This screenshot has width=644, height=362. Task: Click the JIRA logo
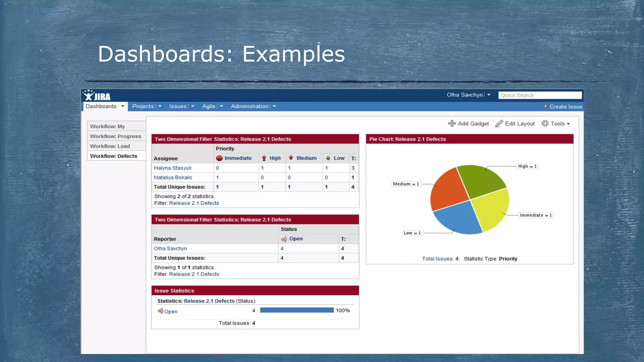point(97,96)
